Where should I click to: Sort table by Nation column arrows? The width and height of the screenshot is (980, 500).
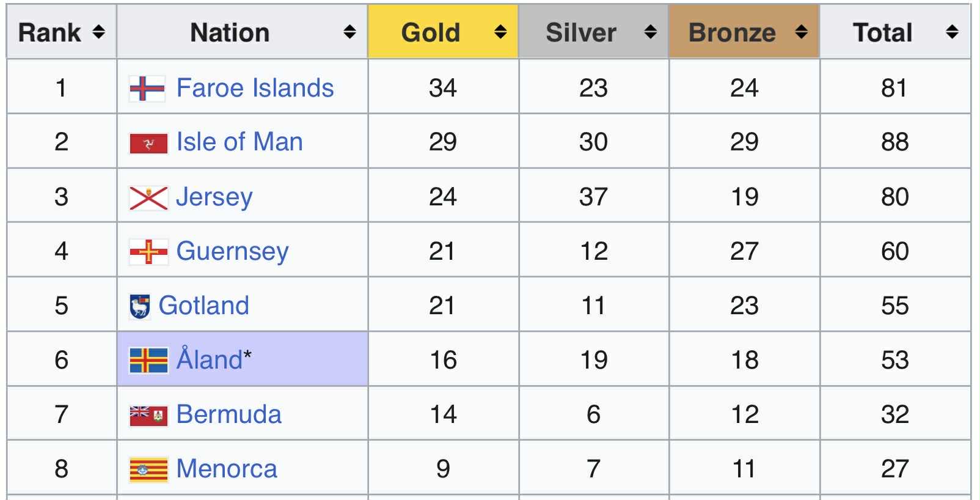349,32
